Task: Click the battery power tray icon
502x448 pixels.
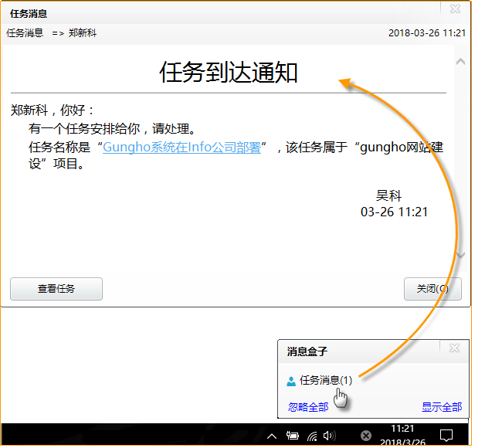Action: tap(292, 436)
